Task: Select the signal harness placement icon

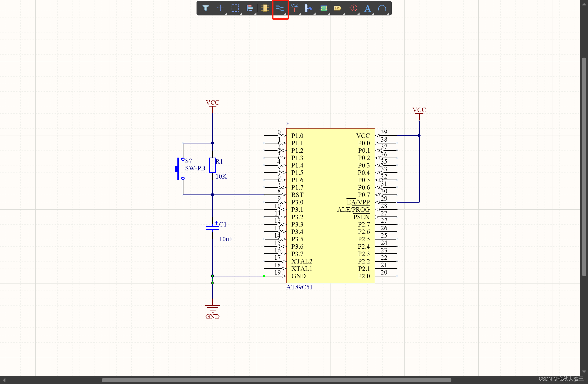Action: 309,8
